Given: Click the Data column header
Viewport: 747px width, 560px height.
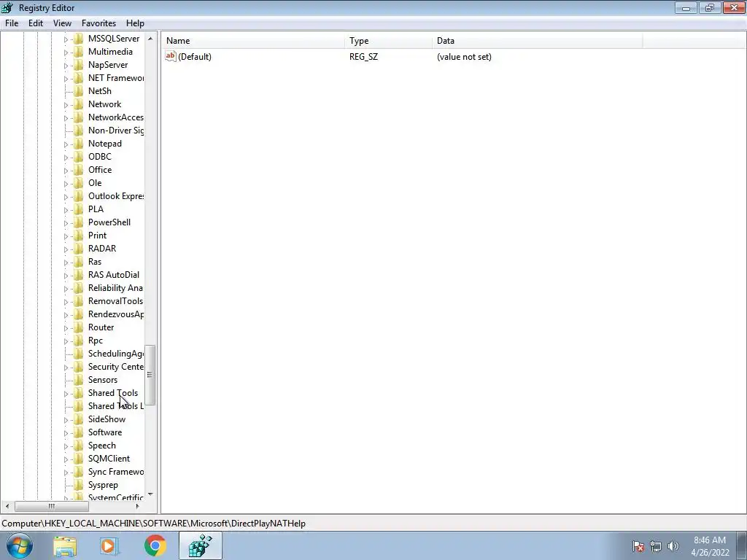Looking at the screenshot, I should (538, 41).
